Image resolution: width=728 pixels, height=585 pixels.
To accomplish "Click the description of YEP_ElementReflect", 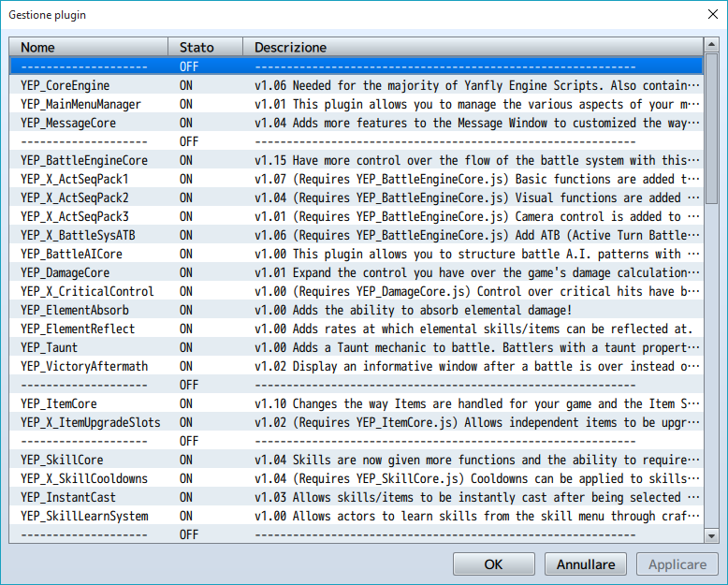I will 473,329.
